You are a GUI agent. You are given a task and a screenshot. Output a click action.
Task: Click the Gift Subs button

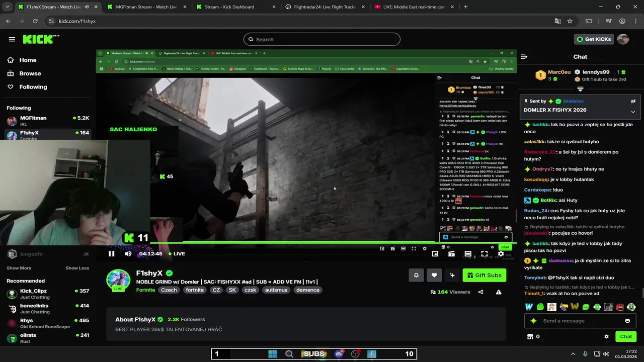tap(484, 275)
